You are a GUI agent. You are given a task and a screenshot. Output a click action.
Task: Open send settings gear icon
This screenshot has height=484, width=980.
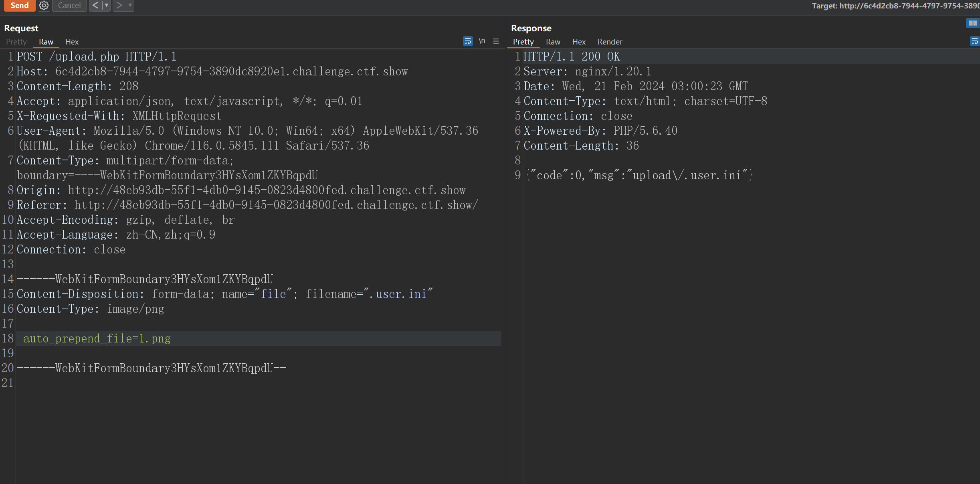44,5
